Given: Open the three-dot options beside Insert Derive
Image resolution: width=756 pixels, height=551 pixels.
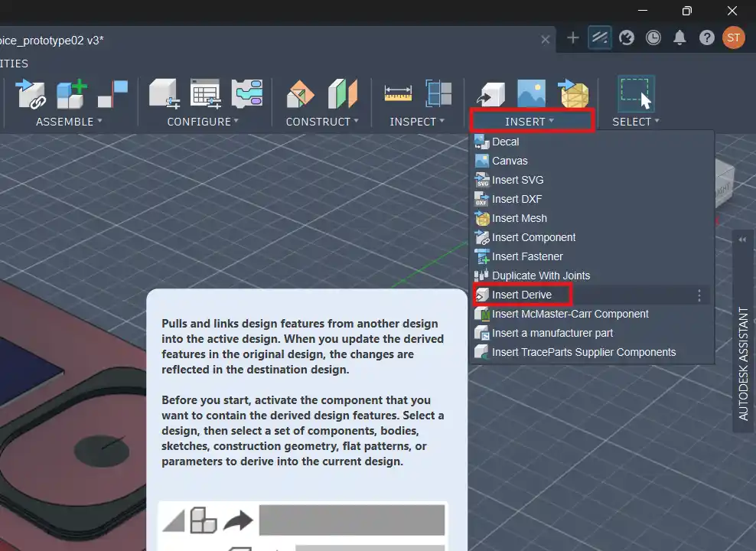Looking at the screenshot, I should coord(699,295).
